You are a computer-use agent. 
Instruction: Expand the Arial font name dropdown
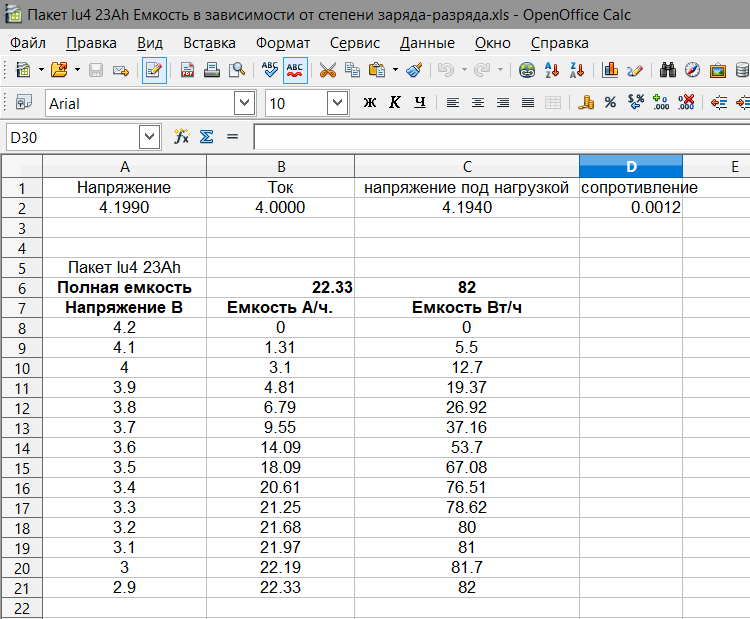click(x=244, y=103)
